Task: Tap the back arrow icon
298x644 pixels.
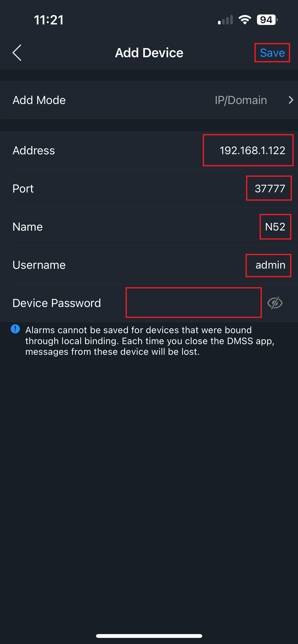Action: [x=17, y=53]
